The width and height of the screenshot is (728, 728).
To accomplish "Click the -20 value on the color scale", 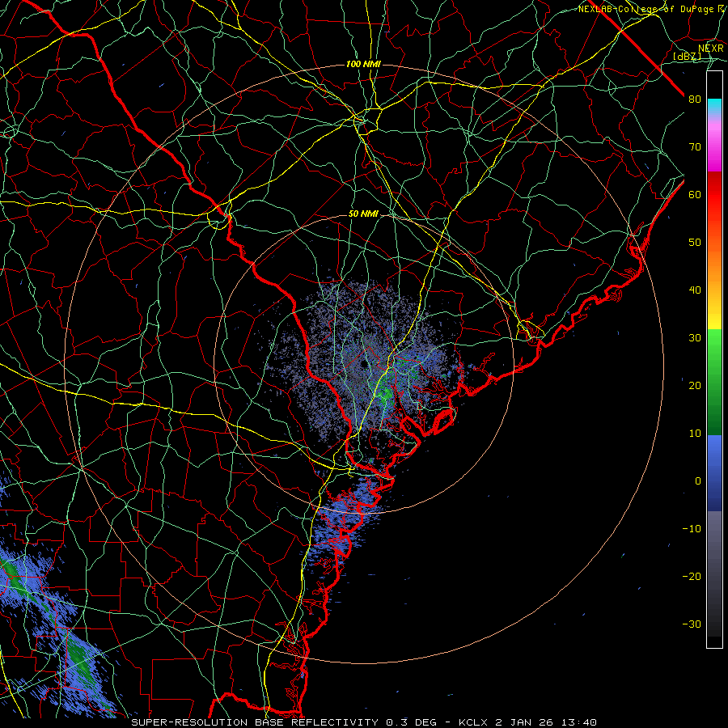I will coord(692,577).
